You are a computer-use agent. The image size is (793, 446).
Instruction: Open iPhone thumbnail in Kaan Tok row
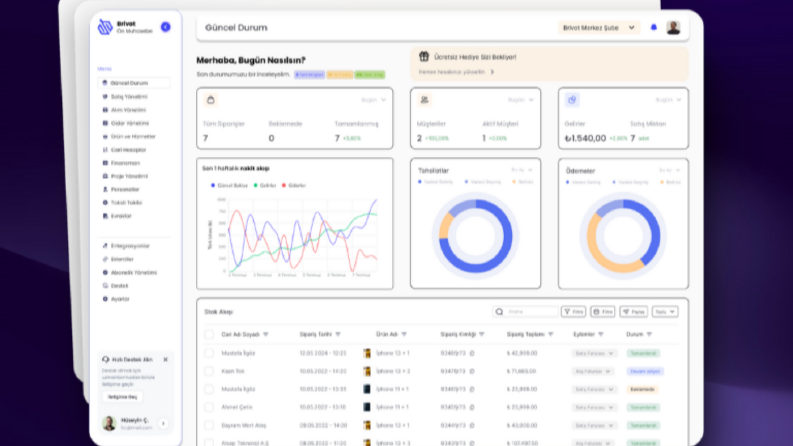point(367,371)
